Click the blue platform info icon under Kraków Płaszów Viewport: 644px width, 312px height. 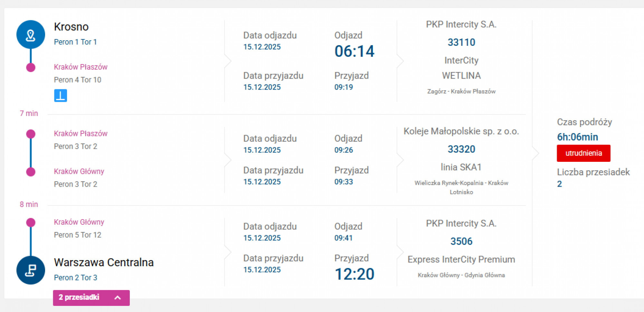(x=61, y=95)
